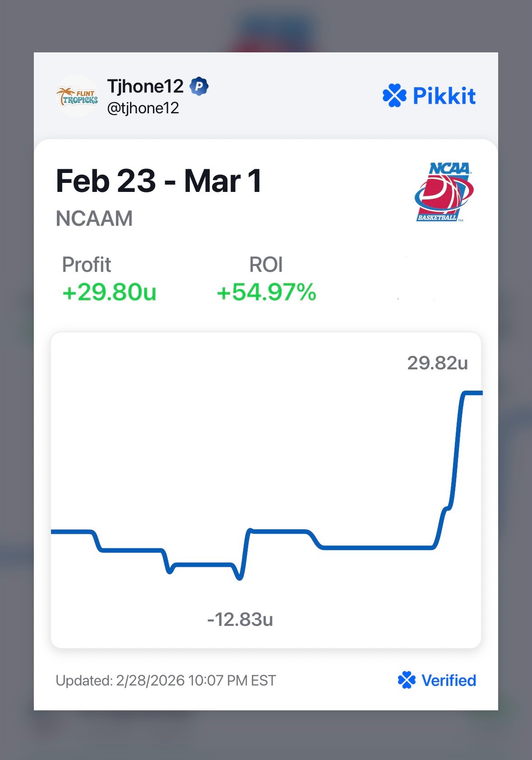Viewport: 532px width, 760px height.
Task: Click the -12.83u chart low label
Action: coord(240,620)
